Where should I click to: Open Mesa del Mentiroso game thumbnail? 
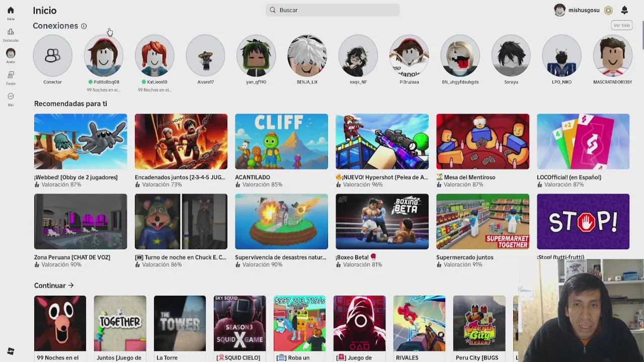[x=482, y=141]
